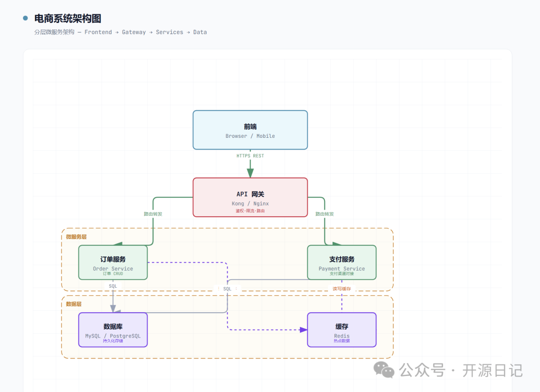540x392 pixels.
Task: Click the left 路由转发 edge label
Action: coord(153,214)
